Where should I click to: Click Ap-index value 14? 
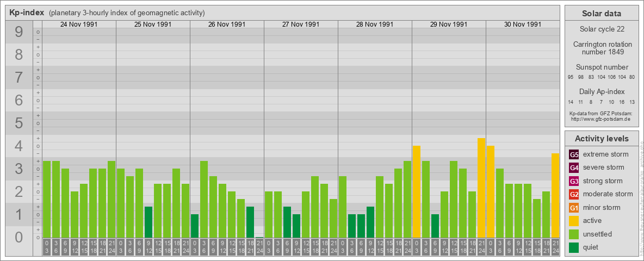571,102
